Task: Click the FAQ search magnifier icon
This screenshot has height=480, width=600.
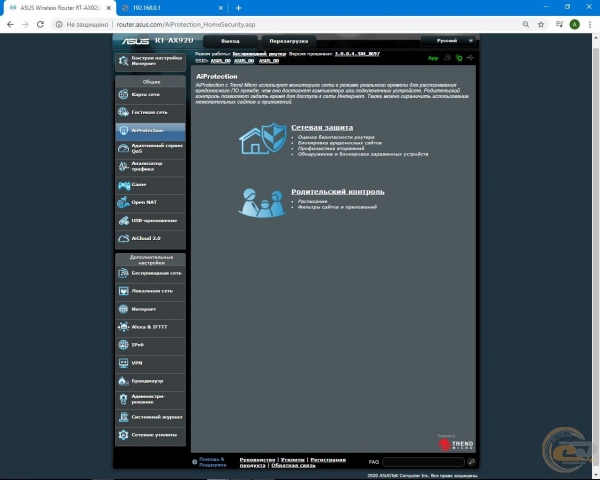Action: [x=471, y=462]
